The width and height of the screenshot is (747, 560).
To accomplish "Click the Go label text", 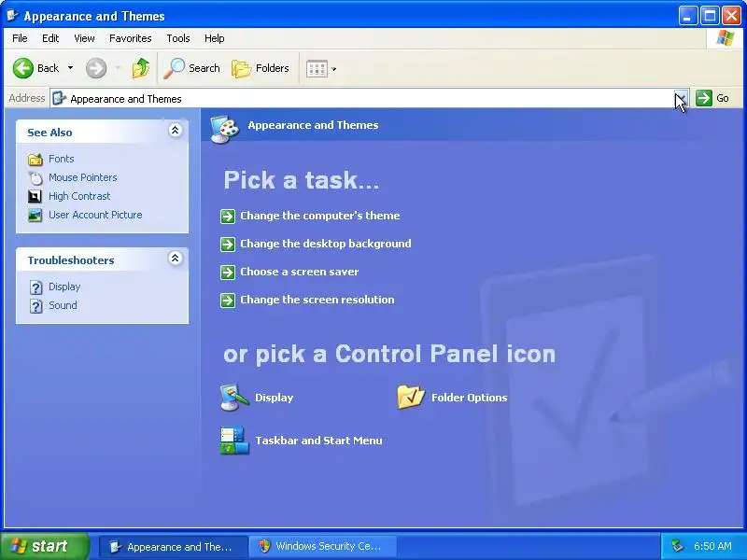I will [723, 99].
